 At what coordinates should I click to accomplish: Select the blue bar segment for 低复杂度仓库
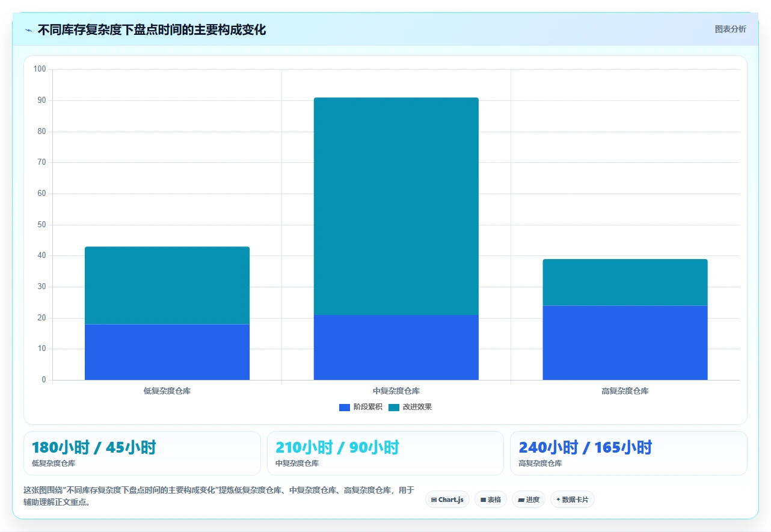click(167, 352)
